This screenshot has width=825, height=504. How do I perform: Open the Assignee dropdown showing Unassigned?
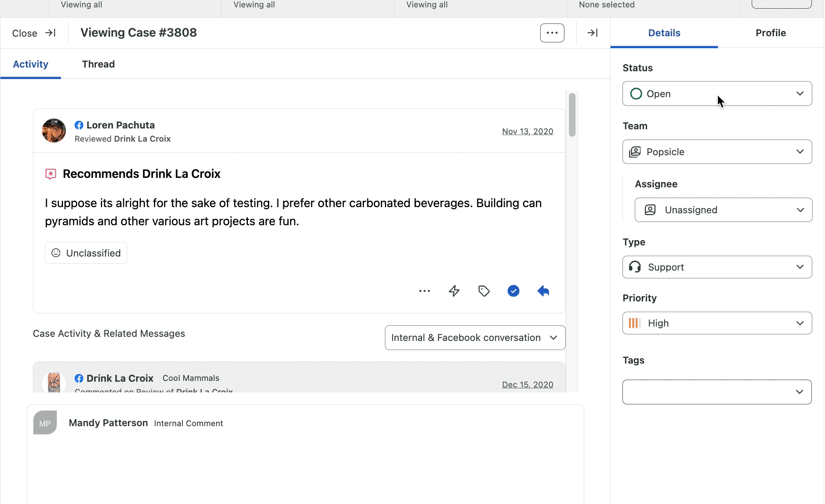723,210
